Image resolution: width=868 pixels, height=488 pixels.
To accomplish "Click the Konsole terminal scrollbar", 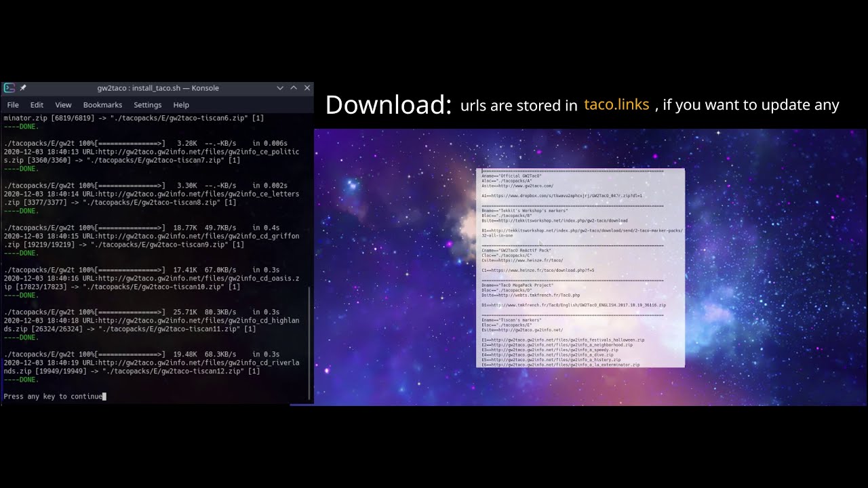I will (310, 342).
